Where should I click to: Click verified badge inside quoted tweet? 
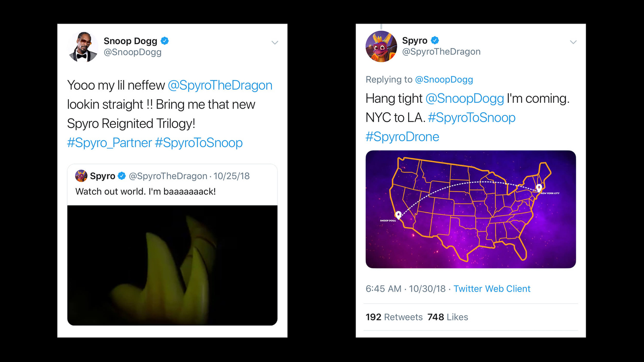(122, 176)
